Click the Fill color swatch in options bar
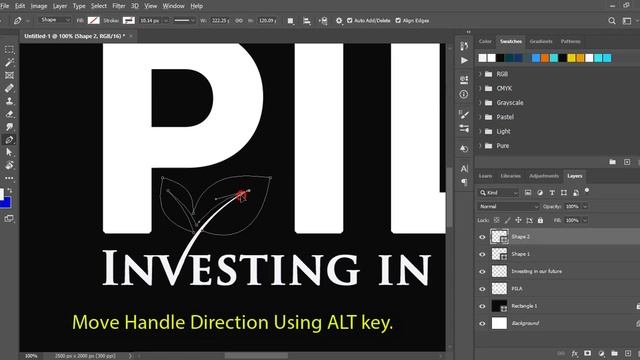This screenshot has height=360, width=640. point(93,20)
